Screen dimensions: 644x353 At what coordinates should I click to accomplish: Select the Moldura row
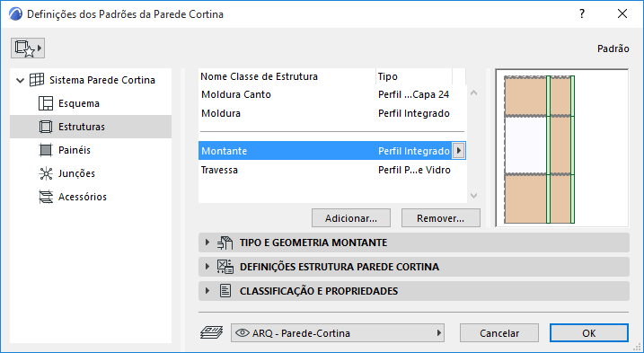click(332, 113)
